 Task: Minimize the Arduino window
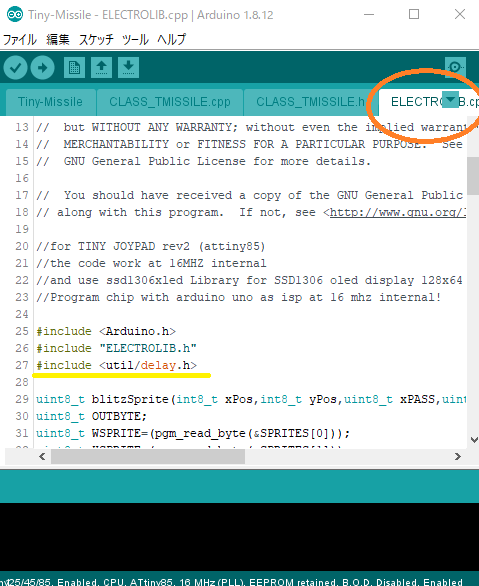point(369,15)
